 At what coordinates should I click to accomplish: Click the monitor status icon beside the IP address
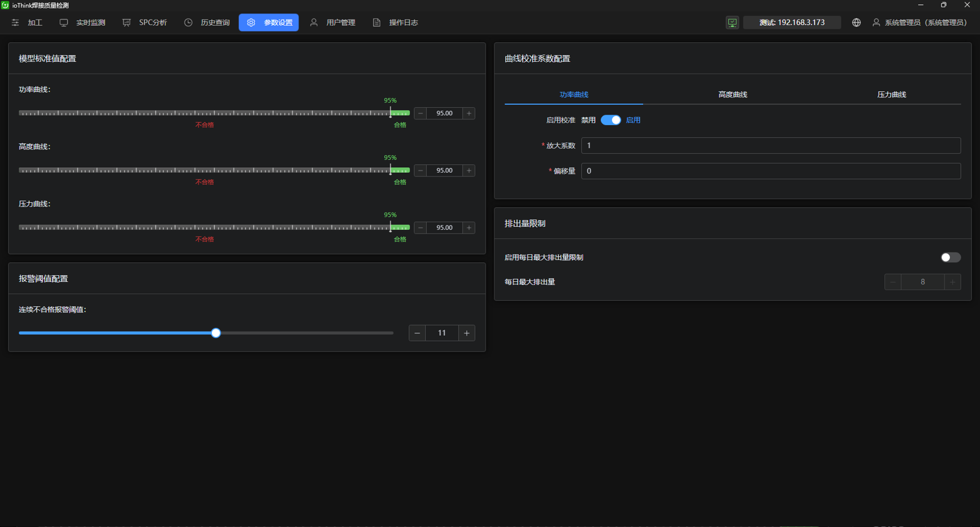(x=733, y=23)
